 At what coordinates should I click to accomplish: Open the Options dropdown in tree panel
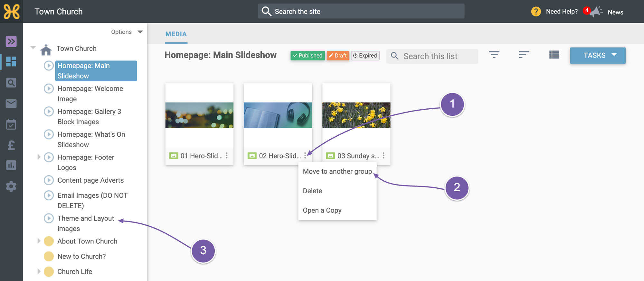click(127, 32)
